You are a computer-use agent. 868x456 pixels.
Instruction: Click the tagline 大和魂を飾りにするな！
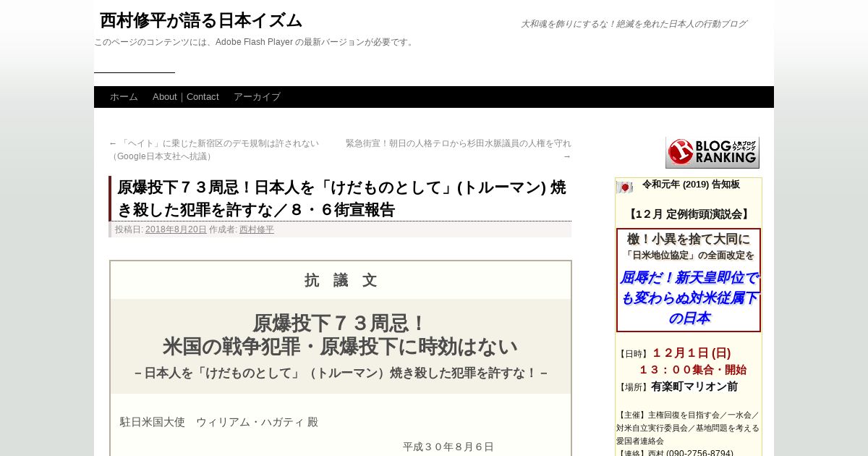(634, 24)
